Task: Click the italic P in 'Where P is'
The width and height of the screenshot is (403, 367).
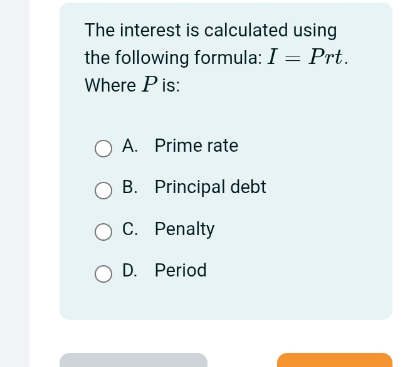Action: (x=149, y=85)
